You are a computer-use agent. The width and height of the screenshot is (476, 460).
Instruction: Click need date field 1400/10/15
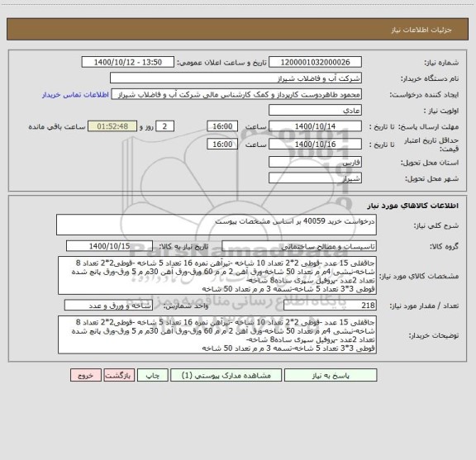(109, 246)
